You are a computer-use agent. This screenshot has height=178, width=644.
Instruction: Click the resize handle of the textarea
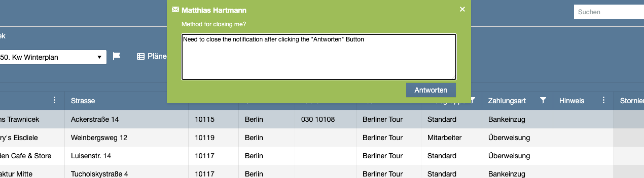(x=454, y=77)
